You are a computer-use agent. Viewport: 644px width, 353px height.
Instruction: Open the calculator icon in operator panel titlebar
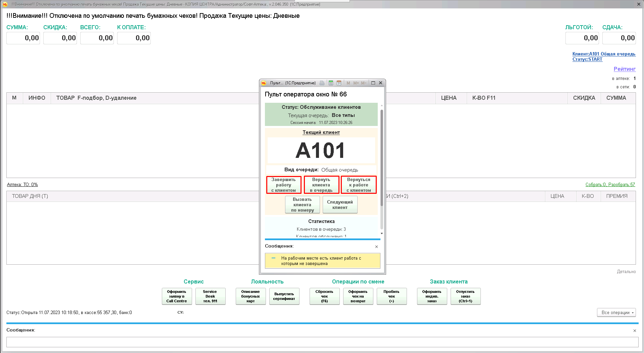coord(331,83)
